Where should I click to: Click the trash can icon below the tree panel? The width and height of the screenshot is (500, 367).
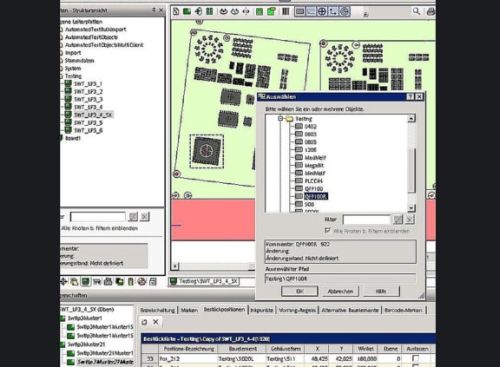pyautogui.click(x=131, y=282)
